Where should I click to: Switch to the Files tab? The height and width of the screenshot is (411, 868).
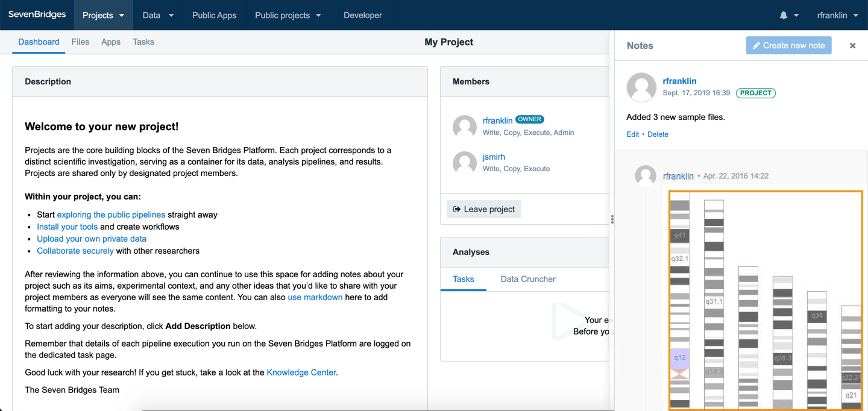(x=80, y=42)
